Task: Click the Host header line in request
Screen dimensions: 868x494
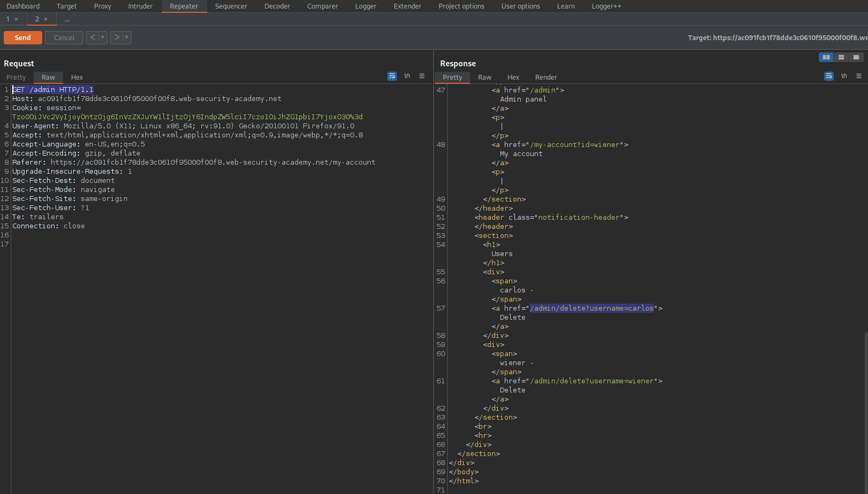Action: [x=147, y=99]
